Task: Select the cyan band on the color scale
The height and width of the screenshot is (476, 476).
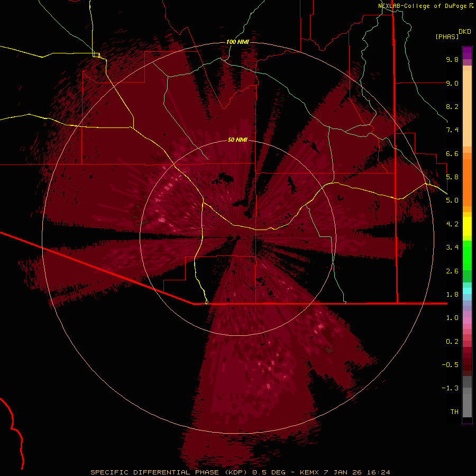Action: [467, 291]
